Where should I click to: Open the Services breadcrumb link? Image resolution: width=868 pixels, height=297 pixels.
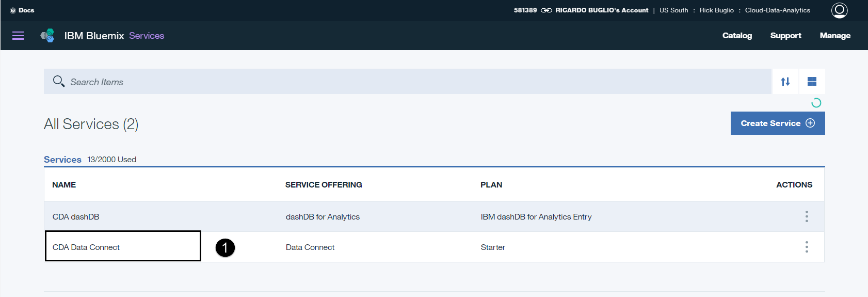pyautogui.click(x=147, y=36)
